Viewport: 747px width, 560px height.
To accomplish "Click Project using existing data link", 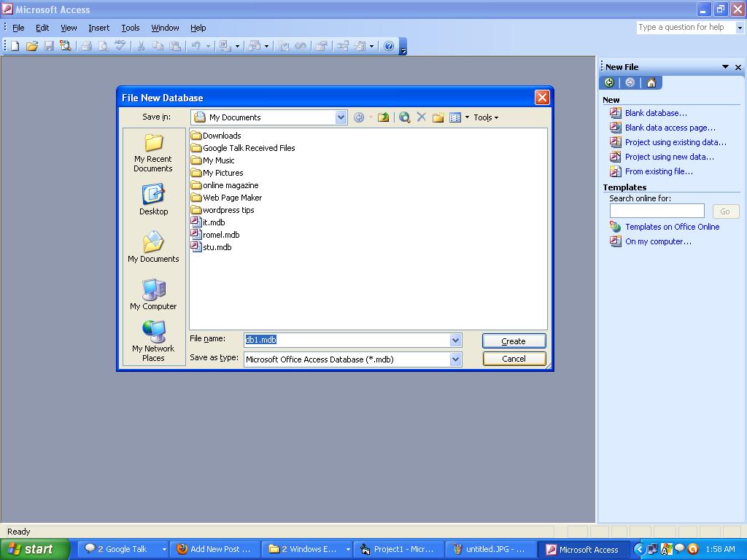I will pyautogui.click(x=676, y=142).
